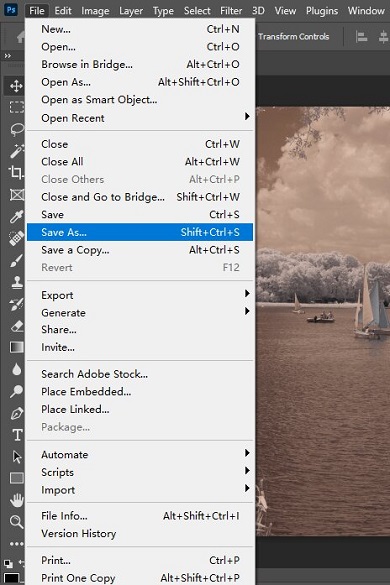Viewport: 390px width, 585px height.
Task: Choose File Info menu item
Action: click(x=140, y=516)
